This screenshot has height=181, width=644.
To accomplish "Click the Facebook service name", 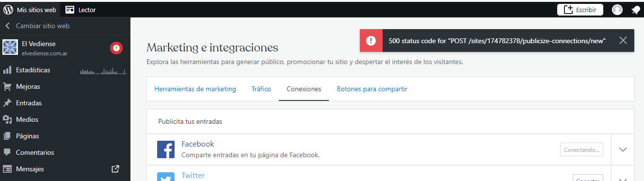I will [198, 144].
